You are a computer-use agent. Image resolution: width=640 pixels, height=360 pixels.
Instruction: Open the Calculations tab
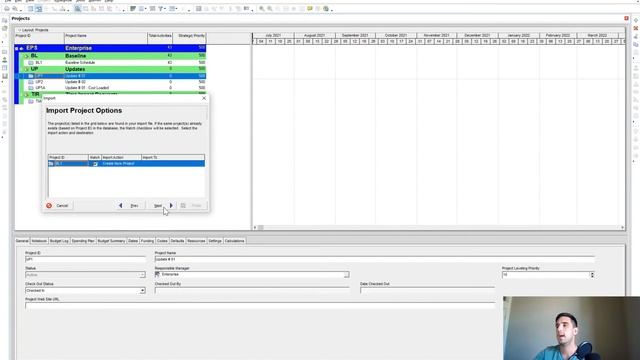point(234,241)
